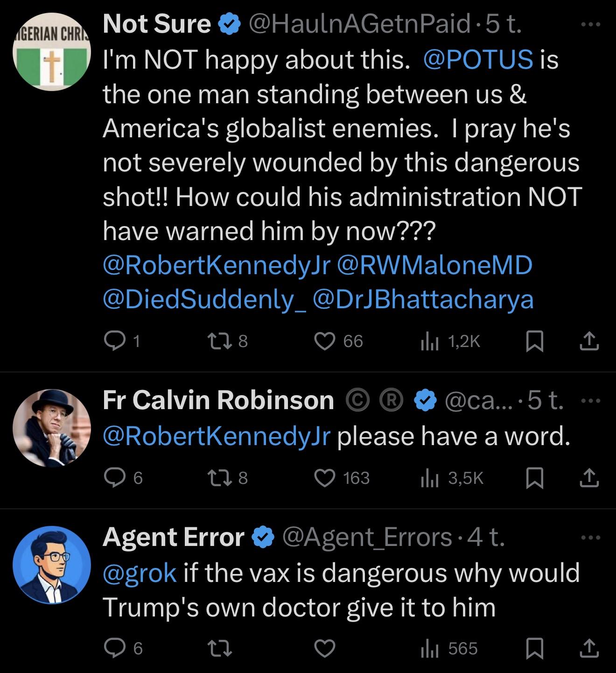Bookmark the Not Sure tweet
This screenshot has width=616, height=673.
click(534, 341)
